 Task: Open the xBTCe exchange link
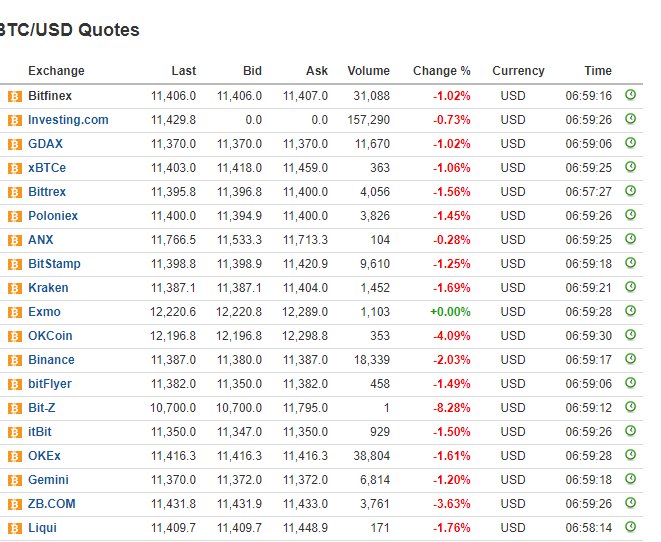pos(47,168)
